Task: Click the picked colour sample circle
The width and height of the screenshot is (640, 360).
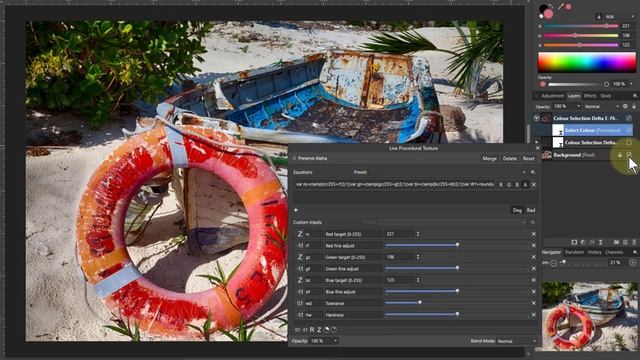Action: point(568,7)
